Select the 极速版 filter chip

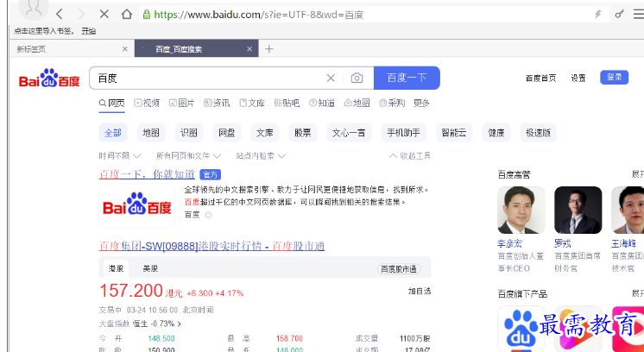tap(539, 133)
